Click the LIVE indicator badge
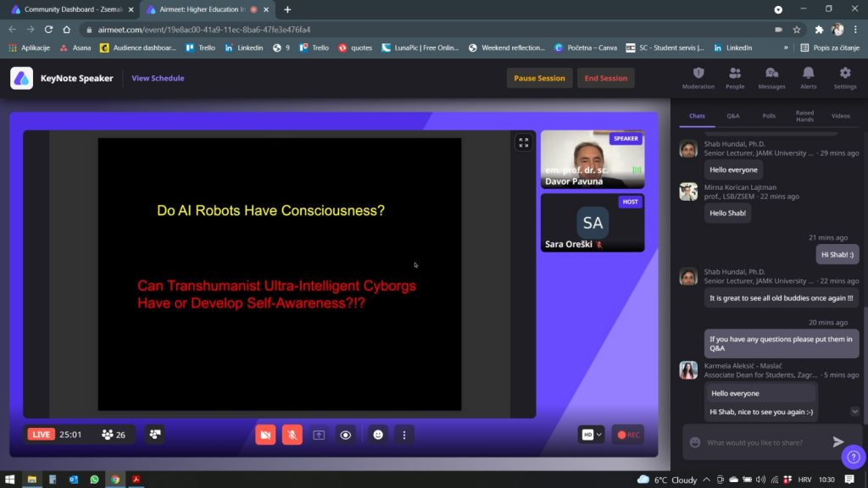Screen dimensions: 868x488 tap(41, 435)
